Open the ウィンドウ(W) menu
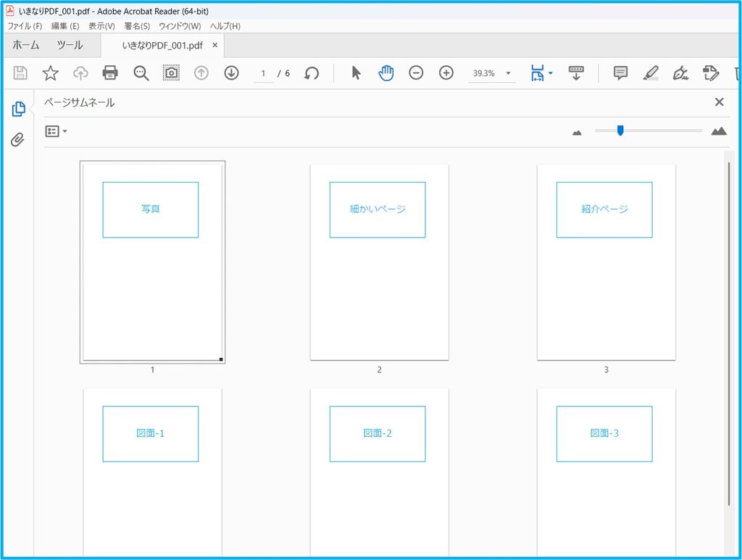 coord(180,26)
